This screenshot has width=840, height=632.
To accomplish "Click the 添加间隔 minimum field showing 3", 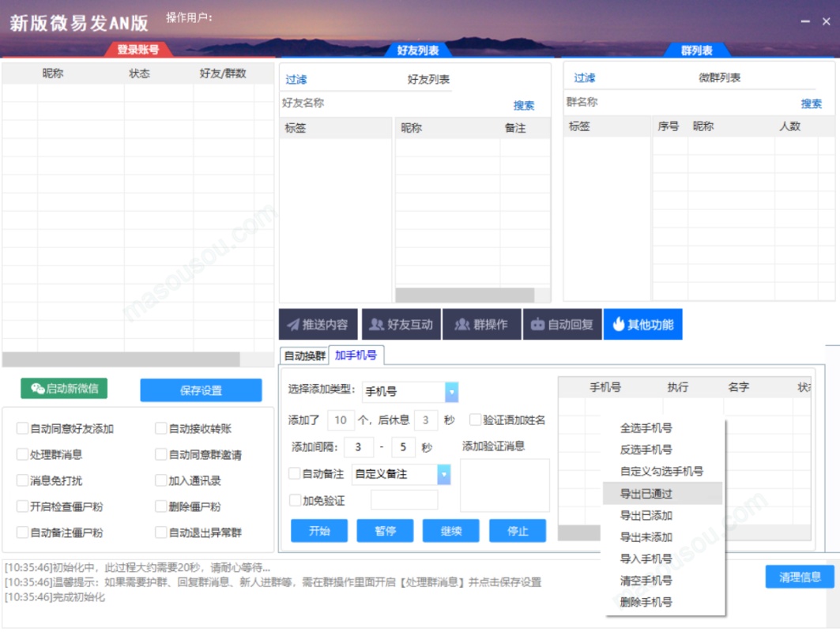I will [359, 446].
